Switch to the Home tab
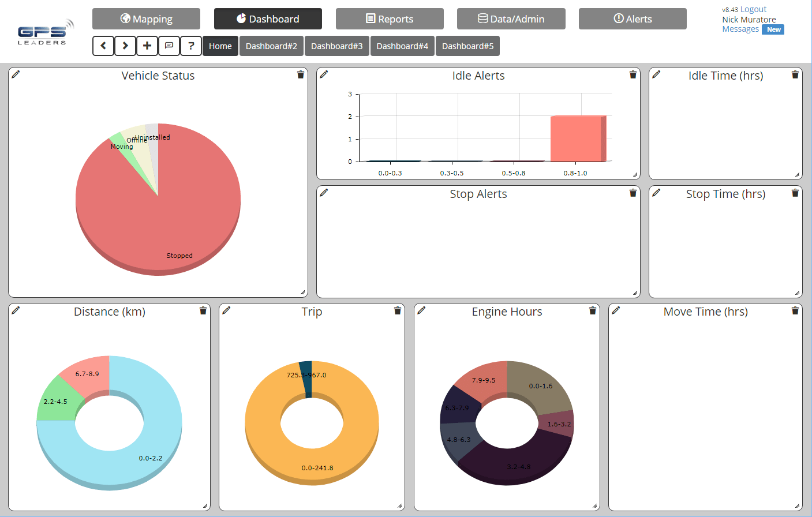 (220, 46)
